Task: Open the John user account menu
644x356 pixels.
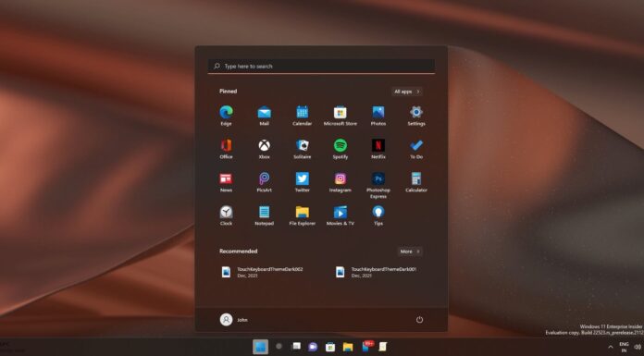Action: pos(234,319)
